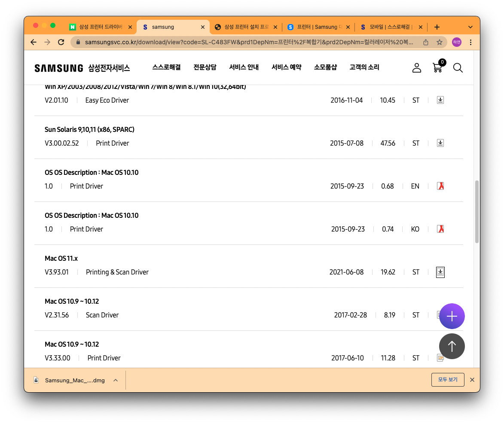Open the 서비스 예약 menu

coord(287,67)
